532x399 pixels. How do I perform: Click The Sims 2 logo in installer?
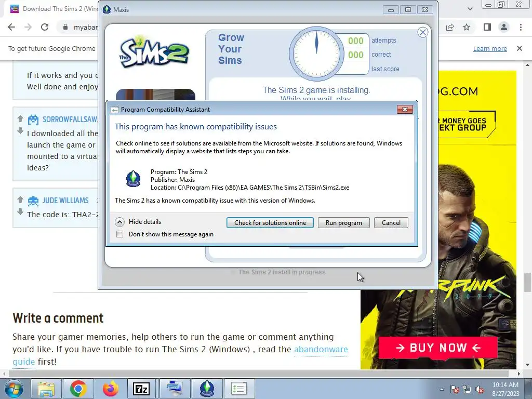[x=154, y=52]
